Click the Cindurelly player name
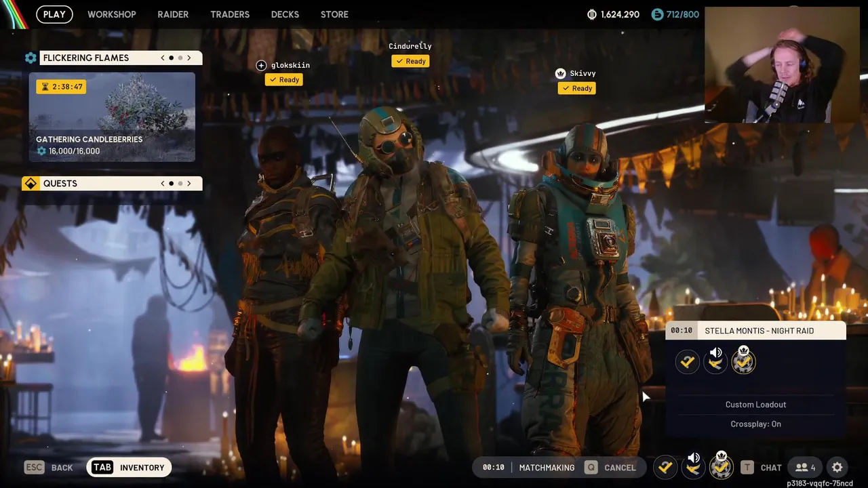The image size is (868, 488). pyautogui.click(x=410, y=46)
